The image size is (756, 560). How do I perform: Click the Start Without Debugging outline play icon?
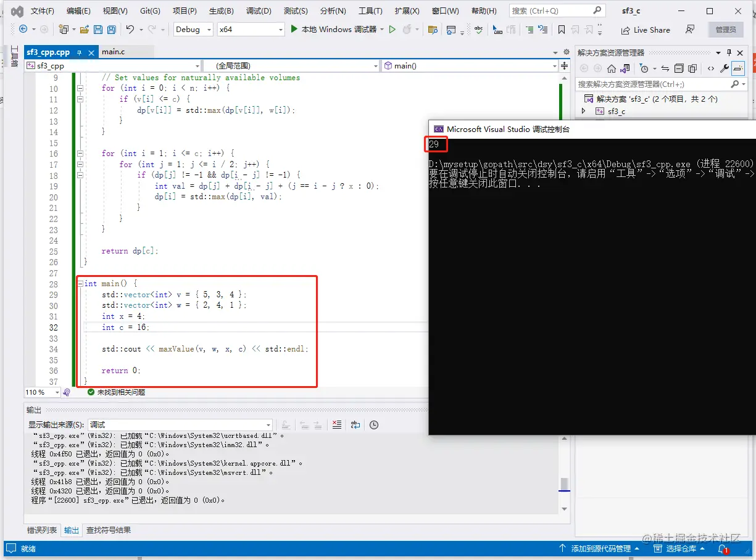tap(392, 30)
